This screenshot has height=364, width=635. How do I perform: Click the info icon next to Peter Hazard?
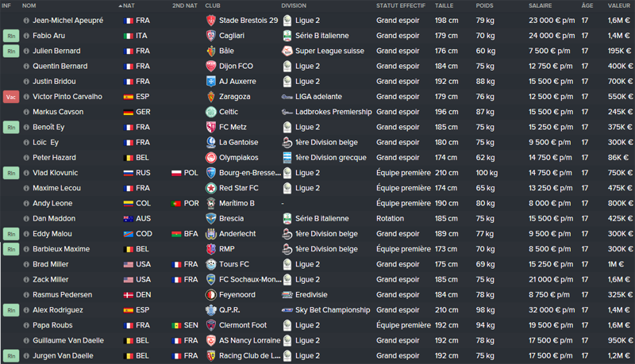click(26, 158)
